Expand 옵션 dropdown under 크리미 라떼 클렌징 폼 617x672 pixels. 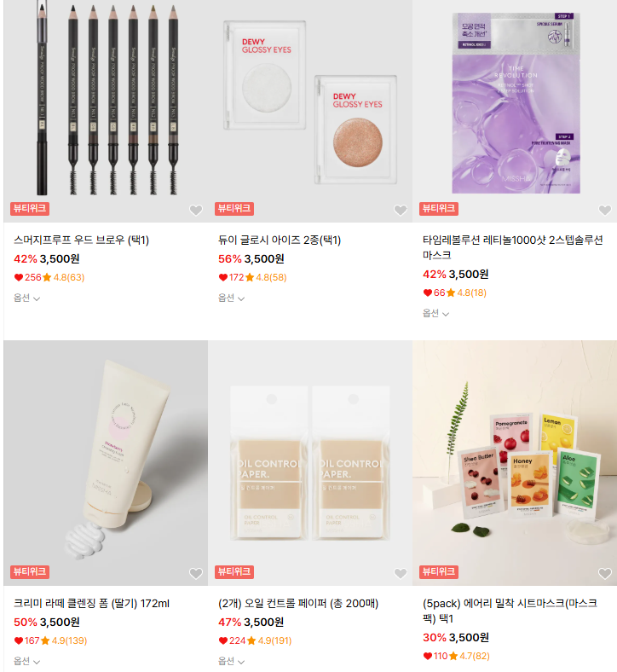(26, 661)
